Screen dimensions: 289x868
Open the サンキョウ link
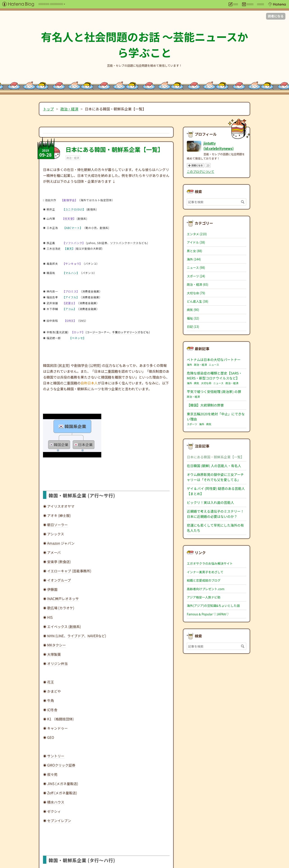(x=72, y=263)
